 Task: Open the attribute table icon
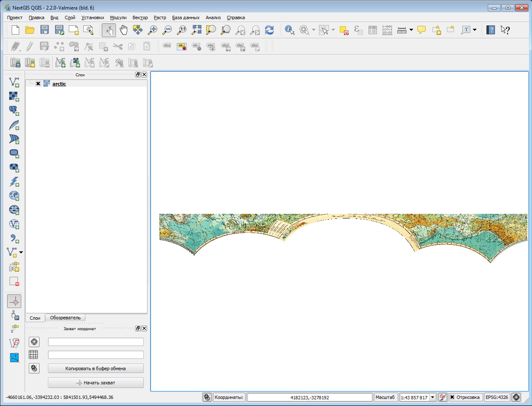373,30
